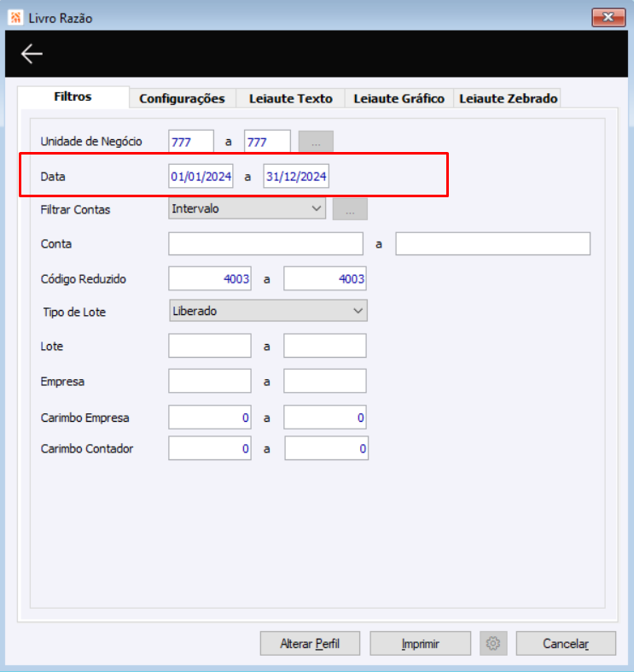Image resolution: width=634 pixels, height=672 pixels.
Task: Click the end date field 31/12/2024
Action: (x=296, y=176)
